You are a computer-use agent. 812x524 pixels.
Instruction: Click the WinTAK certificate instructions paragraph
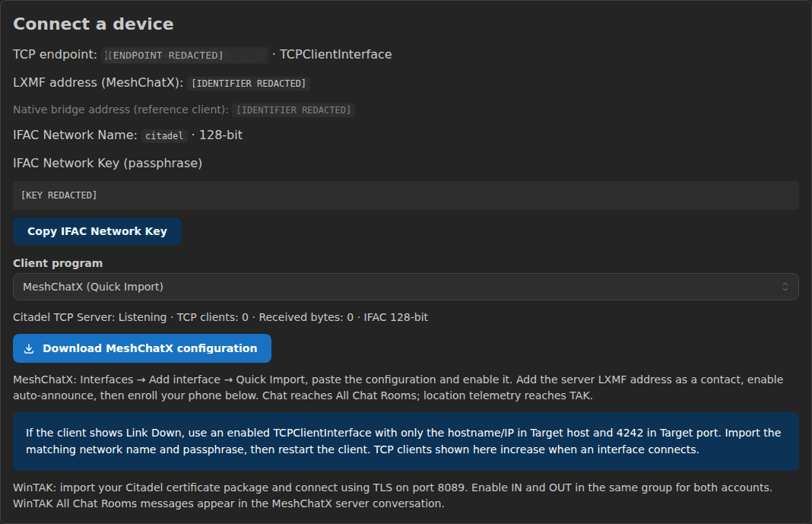pos(392,496)
